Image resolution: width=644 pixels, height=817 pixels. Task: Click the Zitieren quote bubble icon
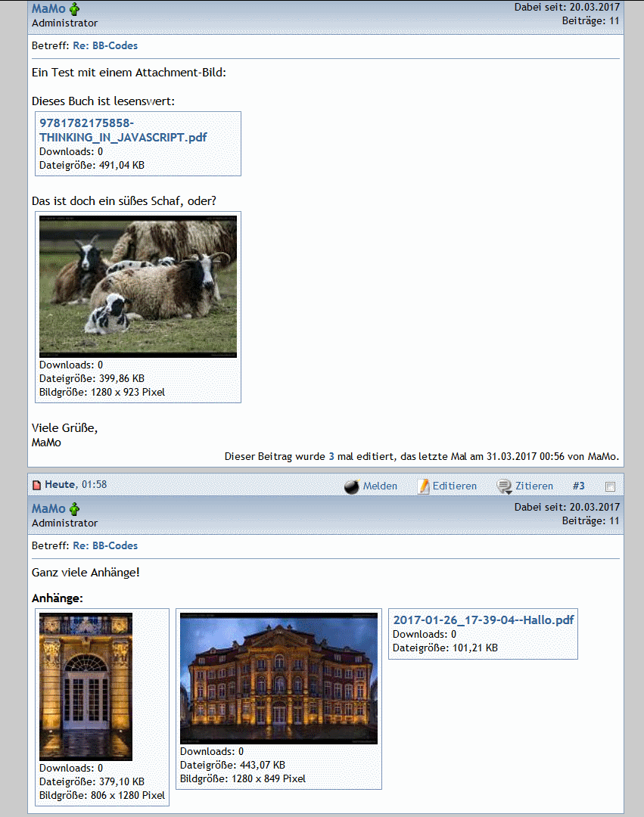[504, 486]
